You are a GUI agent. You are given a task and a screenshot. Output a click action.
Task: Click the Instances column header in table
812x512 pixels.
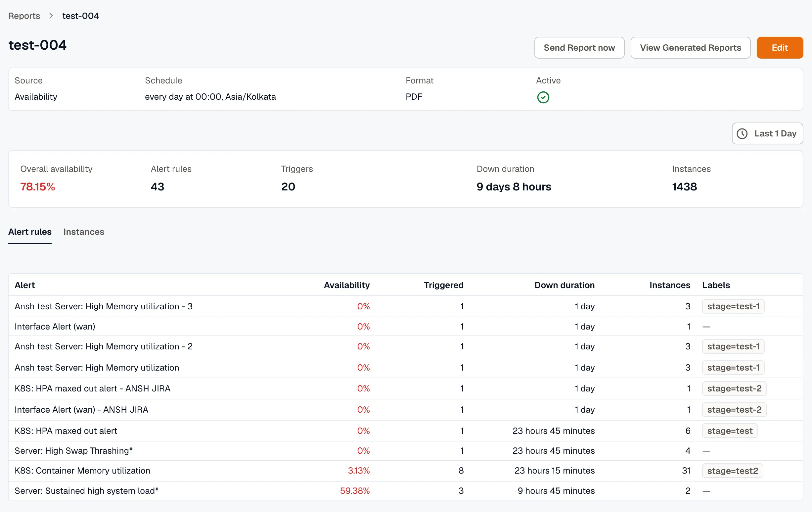670,285
